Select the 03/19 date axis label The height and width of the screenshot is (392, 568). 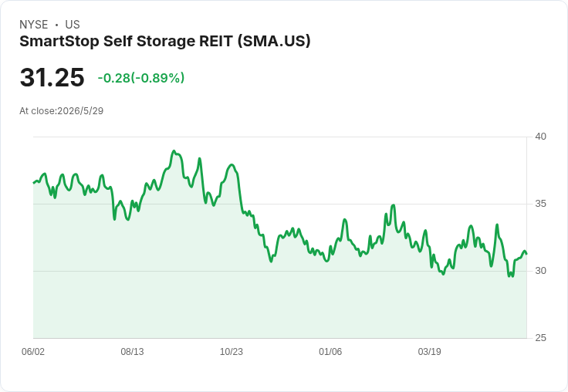(429, 351)
